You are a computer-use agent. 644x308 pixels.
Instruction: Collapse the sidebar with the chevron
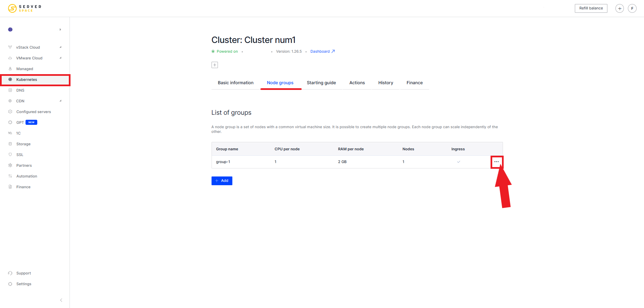61,300
